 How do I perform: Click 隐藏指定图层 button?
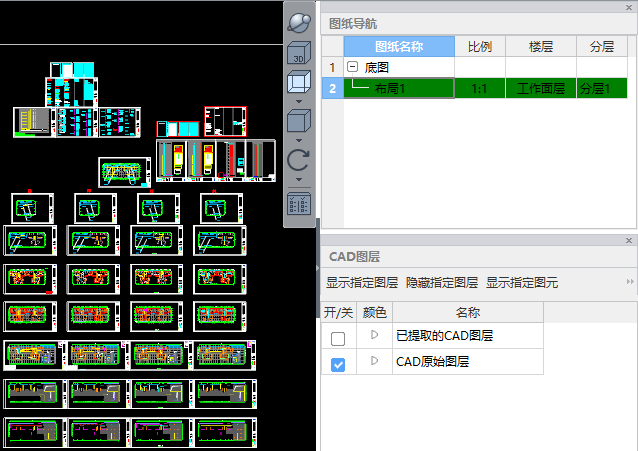coord(441,283)
